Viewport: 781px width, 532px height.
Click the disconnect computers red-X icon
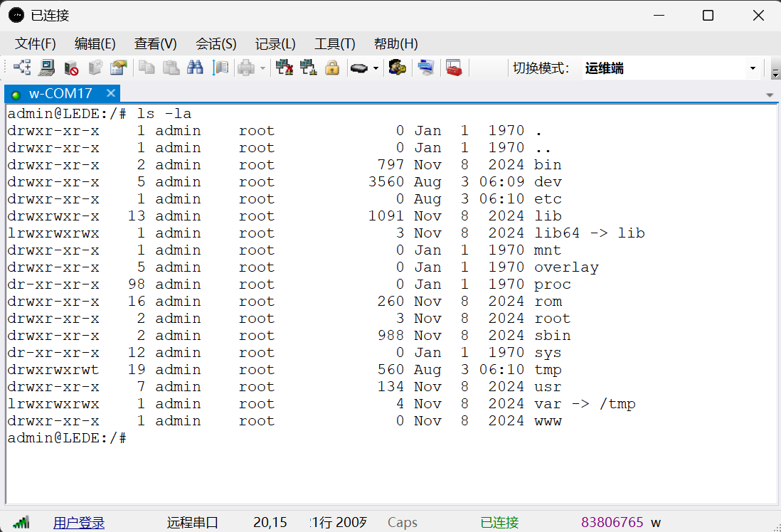pyautogui.click(x=285, y=68)
